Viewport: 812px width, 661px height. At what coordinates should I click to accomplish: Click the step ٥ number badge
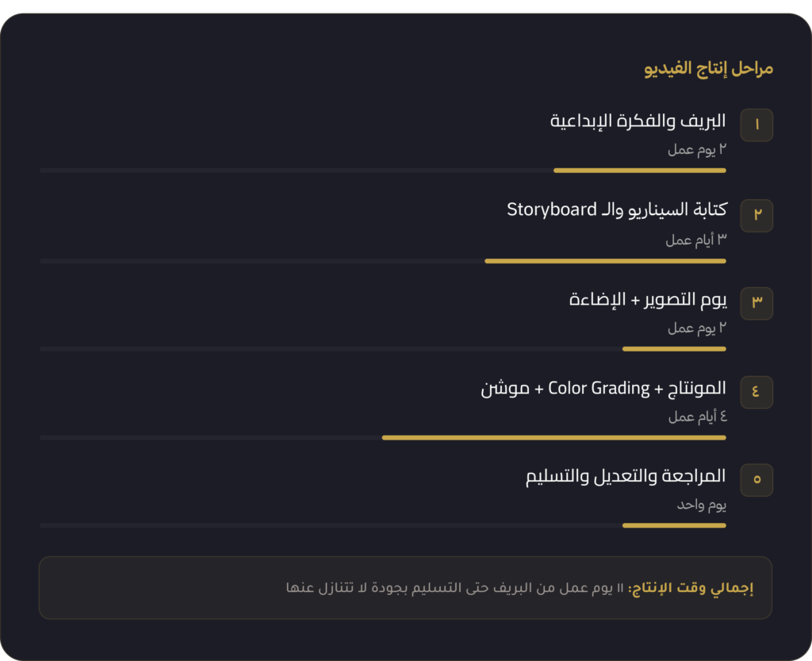[756, 480]
